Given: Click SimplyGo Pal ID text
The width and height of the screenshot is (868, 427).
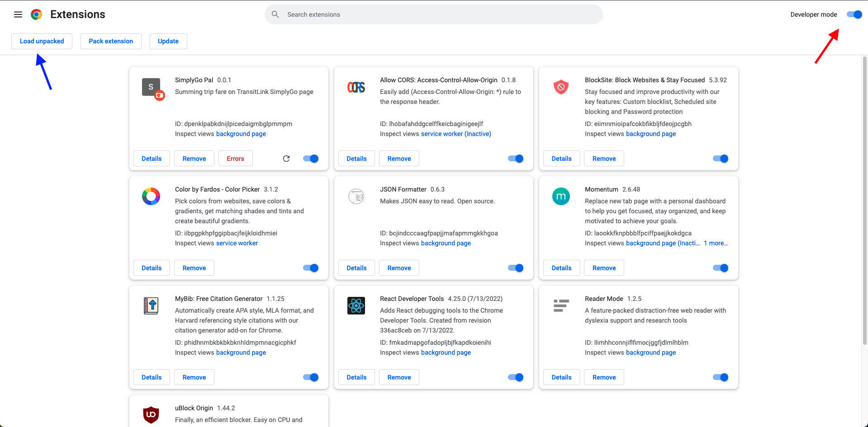Looking at the screenshot, I should (x=233, y=124).
